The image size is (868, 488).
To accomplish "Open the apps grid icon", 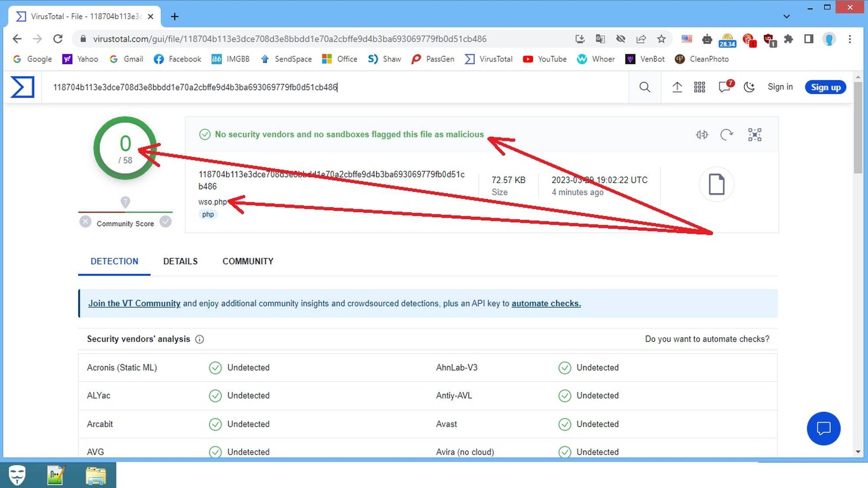I will pyautogui.click(x=700, y=87).
